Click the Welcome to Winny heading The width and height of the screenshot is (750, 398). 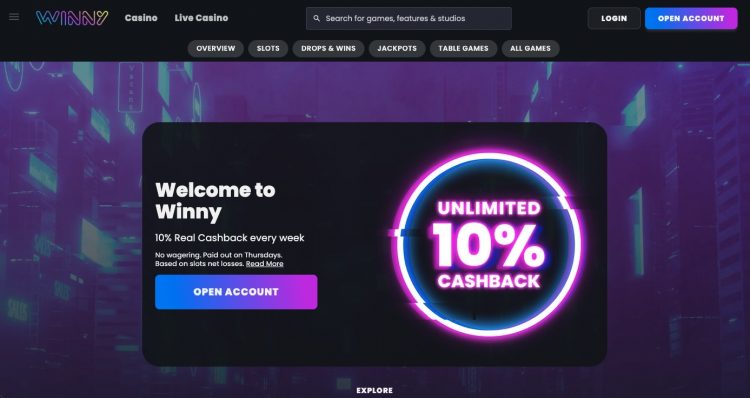(x=215, y=201)
